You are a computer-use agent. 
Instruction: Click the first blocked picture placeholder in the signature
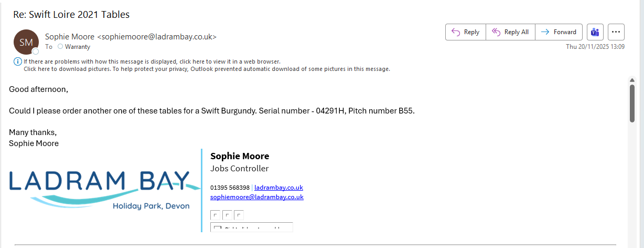coord(215,215)
